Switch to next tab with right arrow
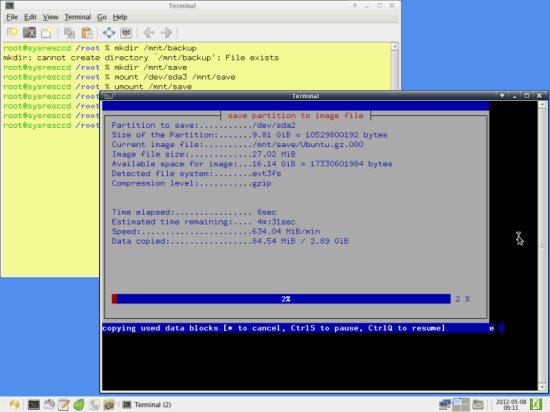Image resolution: width=550 pixels, height=412 pixels. click(166, 33)
